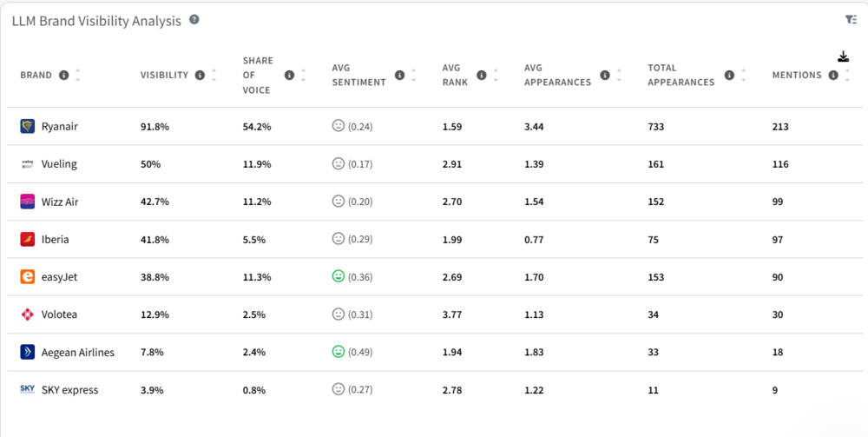Click Aegean Airlines' 7.8% visibility value
This screenshot has height=437, width=868.
(152, 352)
